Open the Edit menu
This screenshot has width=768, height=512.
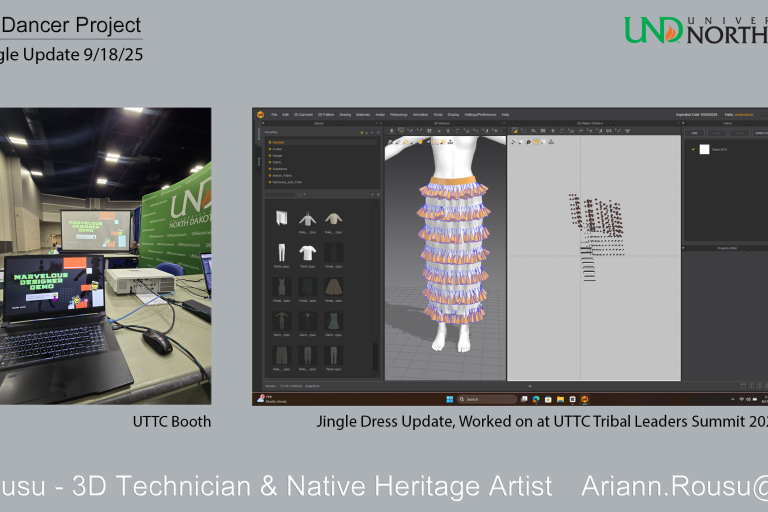click(x=285, y=115)
